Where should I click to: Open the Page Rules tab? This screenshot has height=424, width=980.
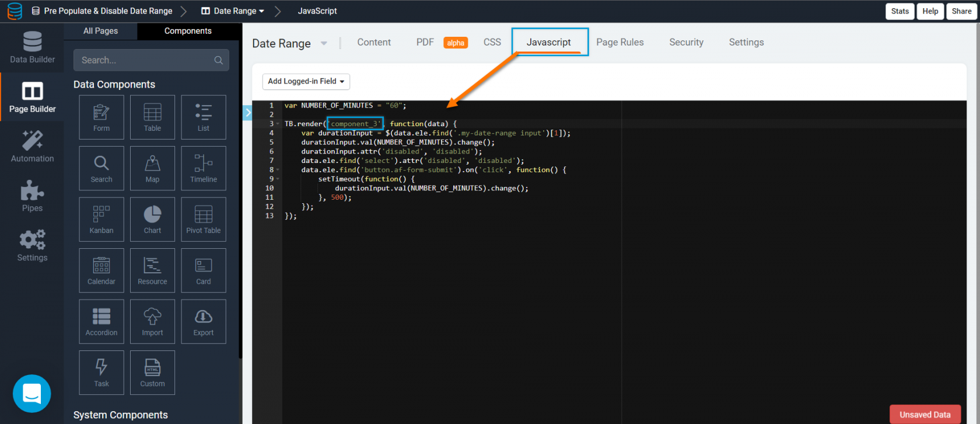tap(620, 42)
